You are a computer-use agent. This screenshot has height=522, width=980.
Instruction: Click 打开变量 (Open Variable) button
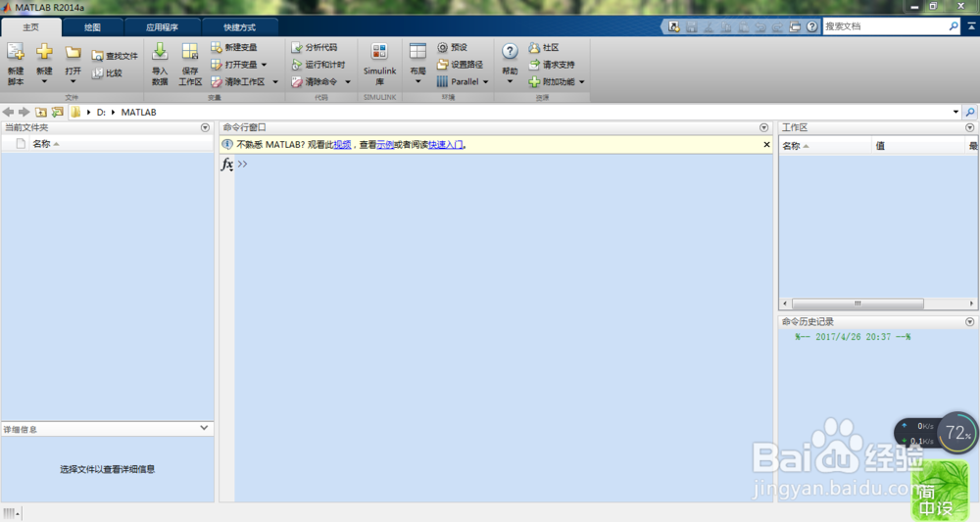point(234,65)
